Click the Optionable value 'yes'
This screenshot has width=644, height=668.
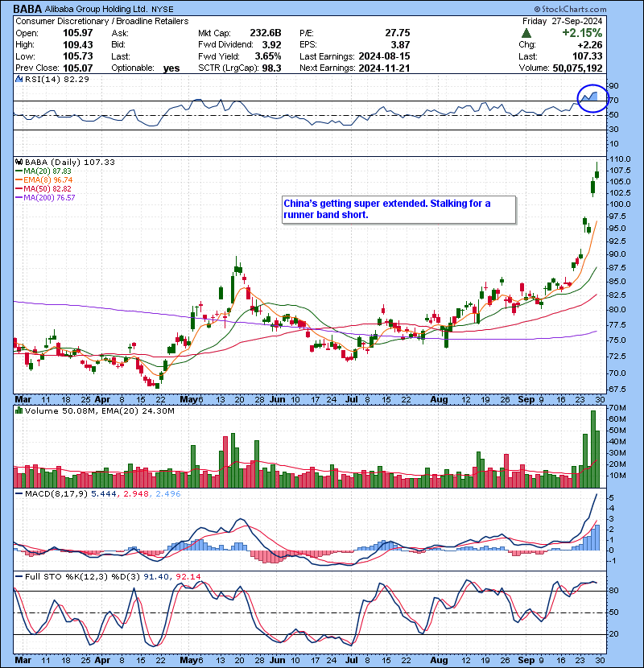click(x=171, y=68)
